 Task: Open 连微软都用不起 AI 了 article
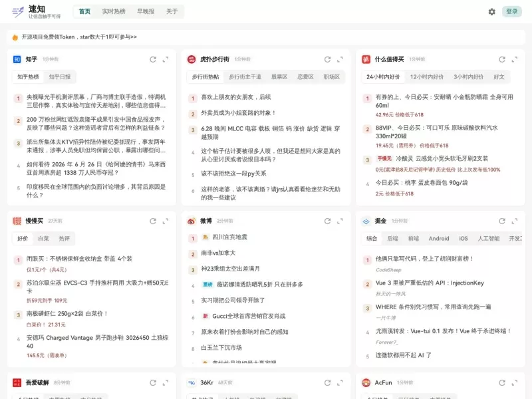tap(404, 355)
